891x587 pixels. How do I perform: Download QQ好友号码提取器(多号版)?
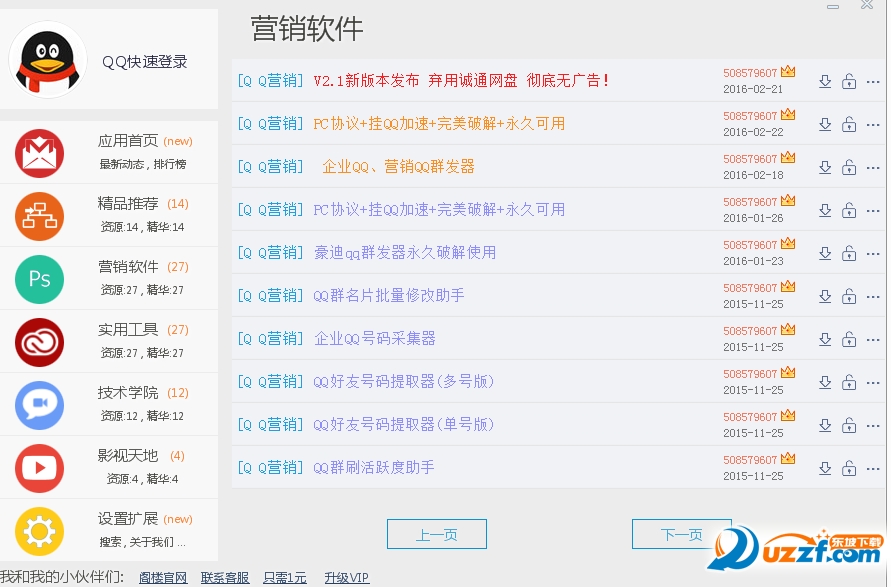click(x=825, y=382)
